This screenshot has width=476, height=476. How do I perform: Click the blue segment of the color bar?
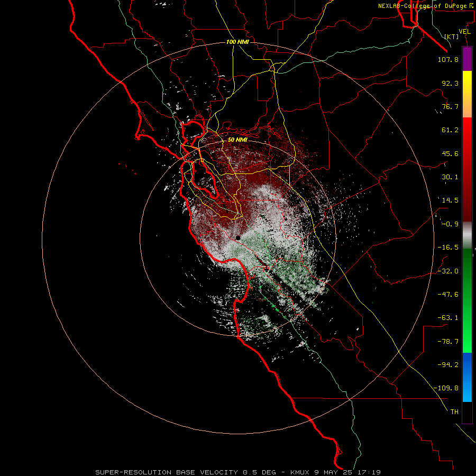467,377
